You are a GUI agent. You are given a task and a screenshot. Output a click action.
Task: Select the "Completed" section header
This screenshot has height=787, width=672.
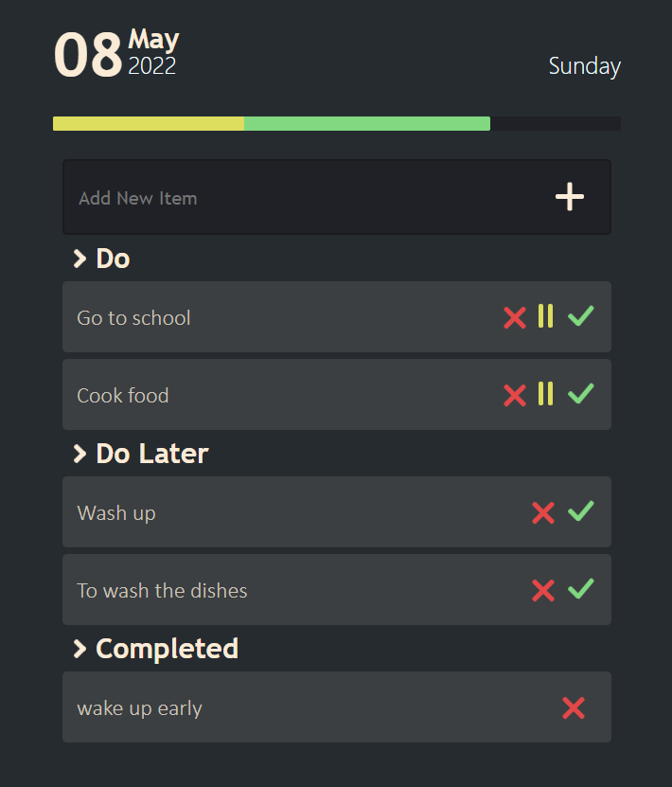click(x=167, y=649)
